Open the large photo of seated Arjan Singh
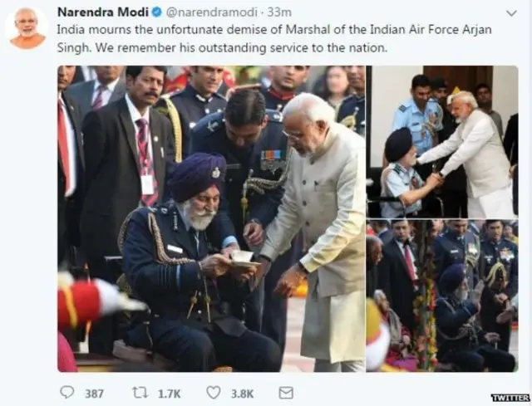 [x=211, y=218]
